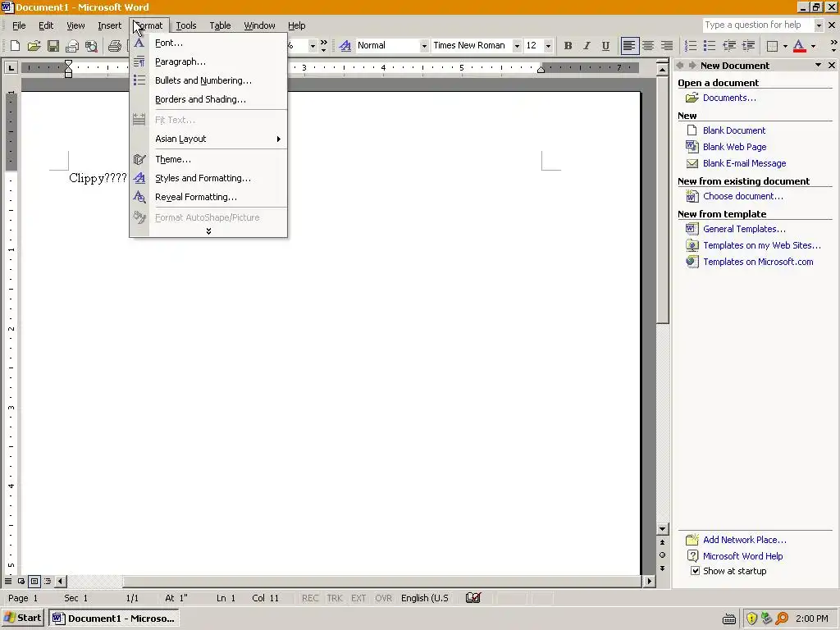
Task: Toggle bold formatting
Action: pyautogui.click(x=568, y=46)
